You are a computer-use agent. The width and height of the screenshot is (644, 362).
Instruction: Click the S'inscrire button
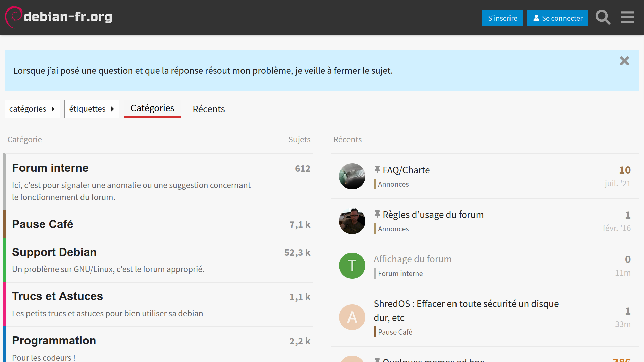coord(502,18)
